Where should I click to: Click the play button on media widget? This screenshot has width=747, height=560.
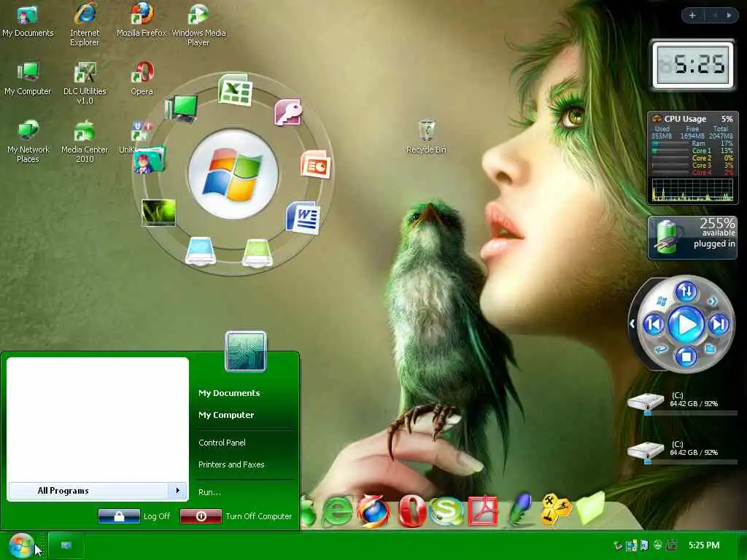click(686, 324)
